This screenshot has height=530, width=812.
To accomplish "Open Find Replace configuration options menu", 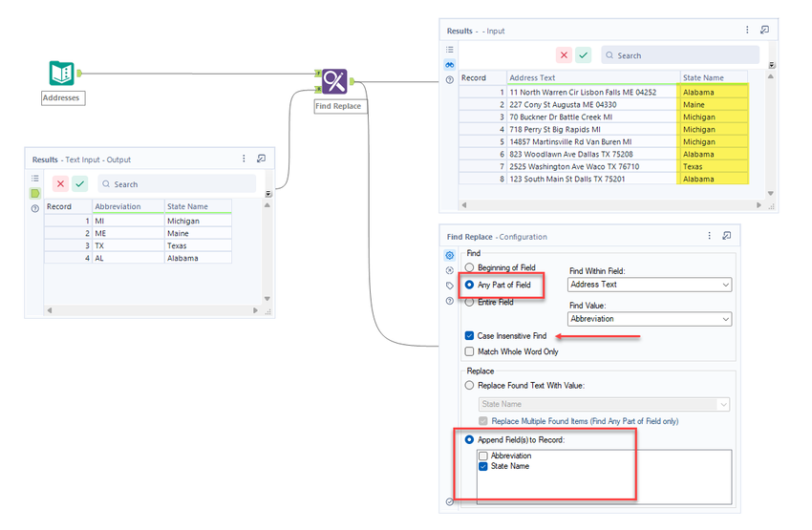I will (709, 236).
